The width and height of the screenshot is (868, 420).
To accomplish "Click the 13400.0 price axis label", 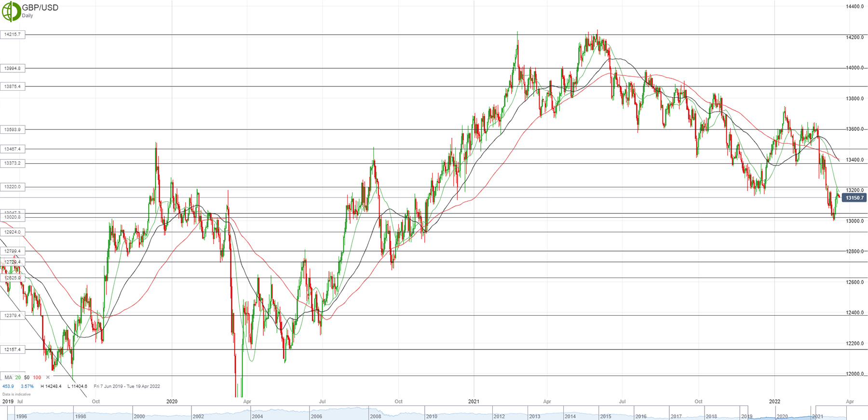I will point(854,160).
